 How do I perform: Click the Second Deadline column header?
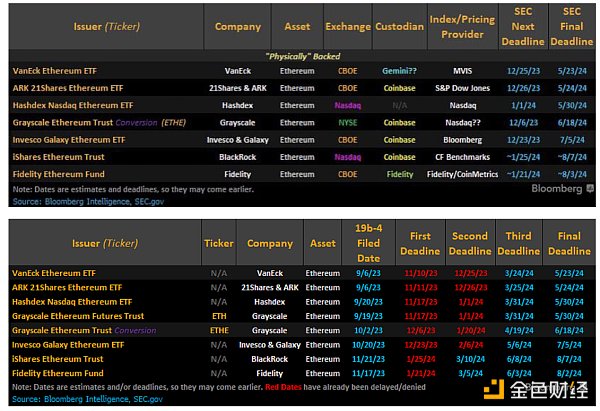point(469,243)
